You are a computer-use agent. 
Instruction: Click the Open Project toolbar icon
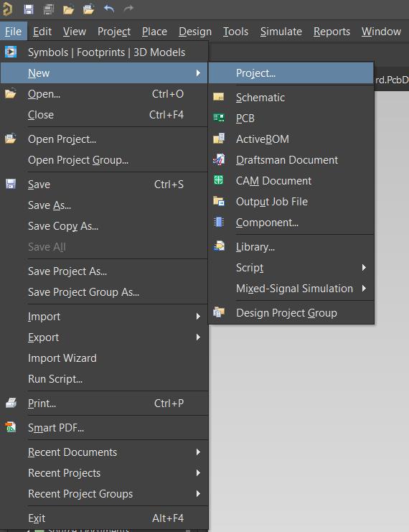(88, 9)
